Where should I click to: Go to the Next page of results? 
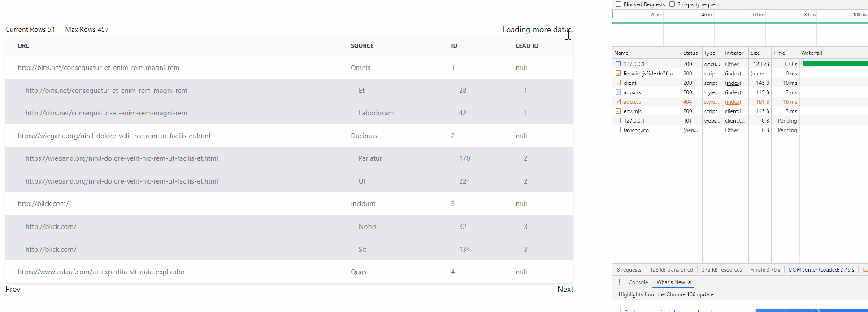tap(565, 289)
